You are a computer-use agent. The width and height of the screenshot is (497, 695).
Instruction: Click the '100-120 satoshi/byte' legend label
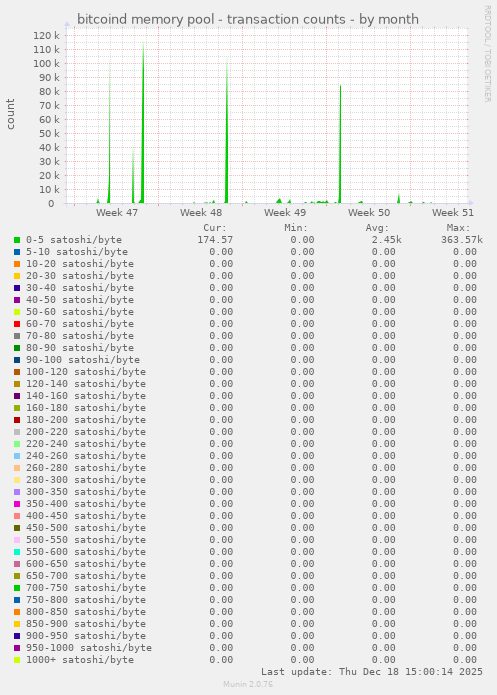pos(86,371)
